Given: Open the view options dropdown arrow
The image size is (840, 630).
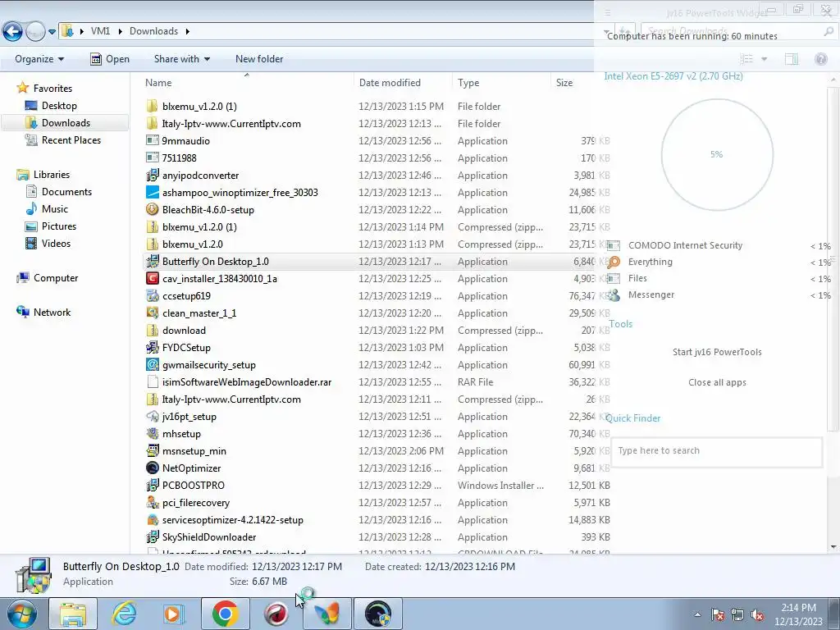Looking at the screenshot, I should tap(765, 59).
